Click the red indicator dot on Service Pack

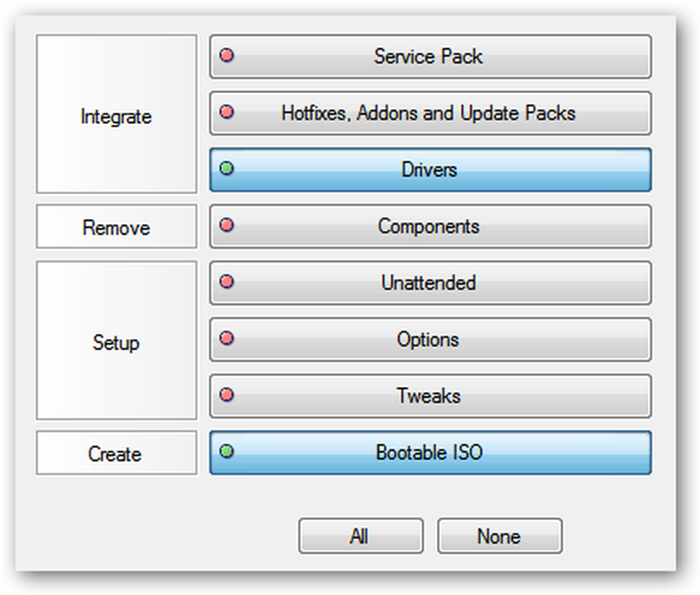(227, 55)
